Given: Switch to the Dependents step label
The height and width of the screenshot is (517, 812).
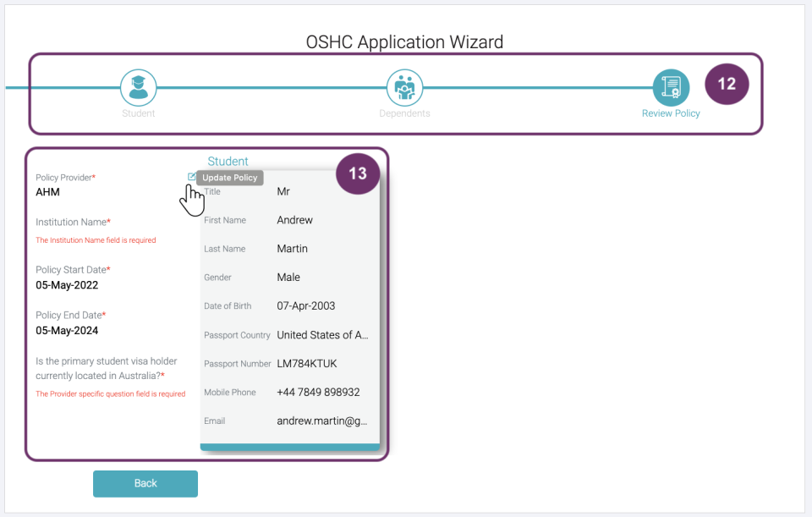Looking at the screenshot, I should point(404,113).
